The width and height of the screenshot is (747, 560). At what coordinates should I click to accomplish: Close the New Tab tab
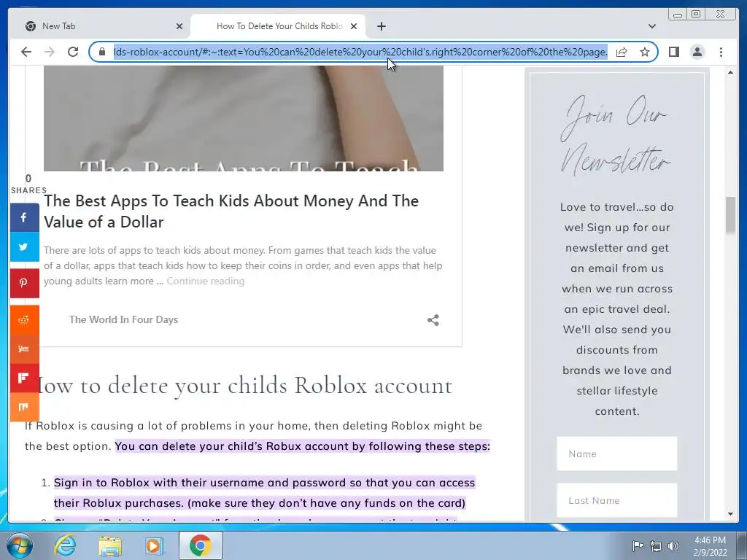click(x=179, y=26)
